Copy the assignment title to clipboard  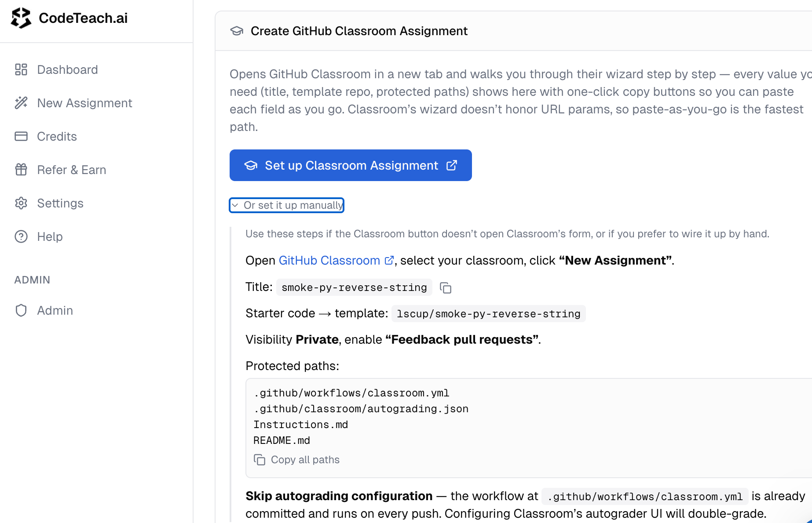pyautogui.click(x=446, y=288)
